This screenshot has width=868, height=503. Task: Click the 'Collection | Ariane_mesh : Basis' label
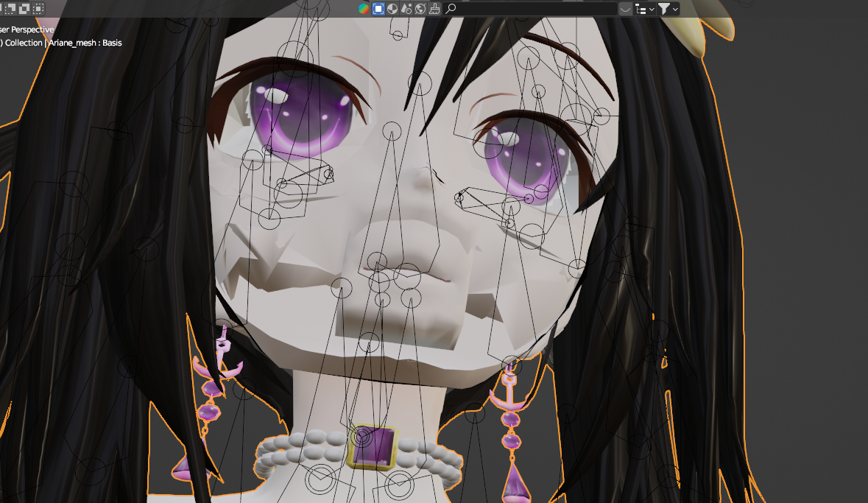63,43
